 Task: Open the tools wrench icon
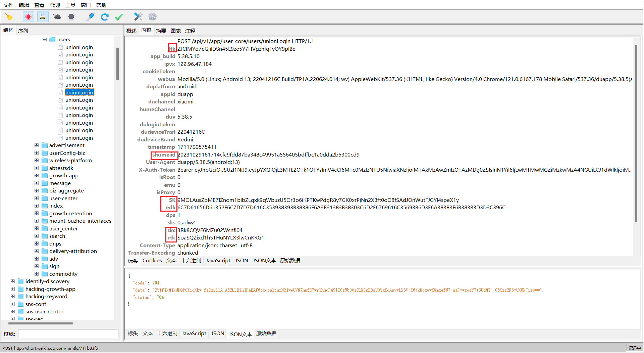coord(138,17)
